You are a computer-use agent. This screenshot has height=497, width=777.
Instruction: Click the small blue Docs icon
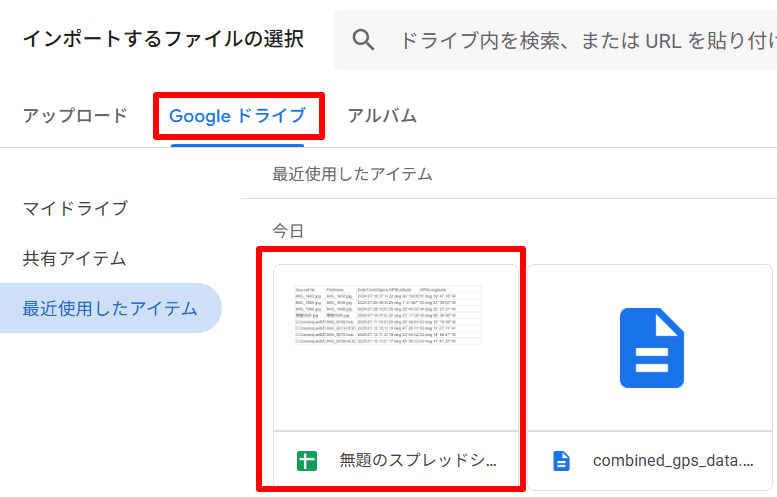pos(562,461)
